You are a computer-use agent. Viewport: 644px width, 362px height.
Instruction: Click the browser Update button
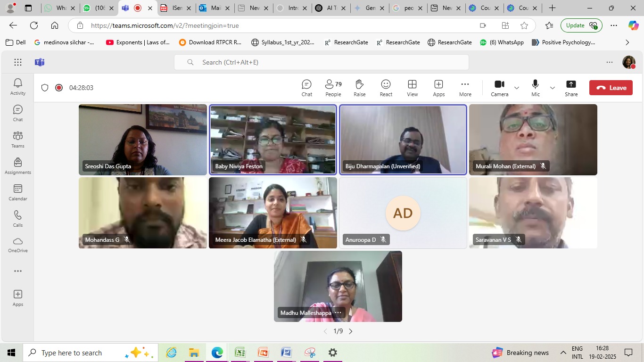pyautogui.click(x=581, y=25)
